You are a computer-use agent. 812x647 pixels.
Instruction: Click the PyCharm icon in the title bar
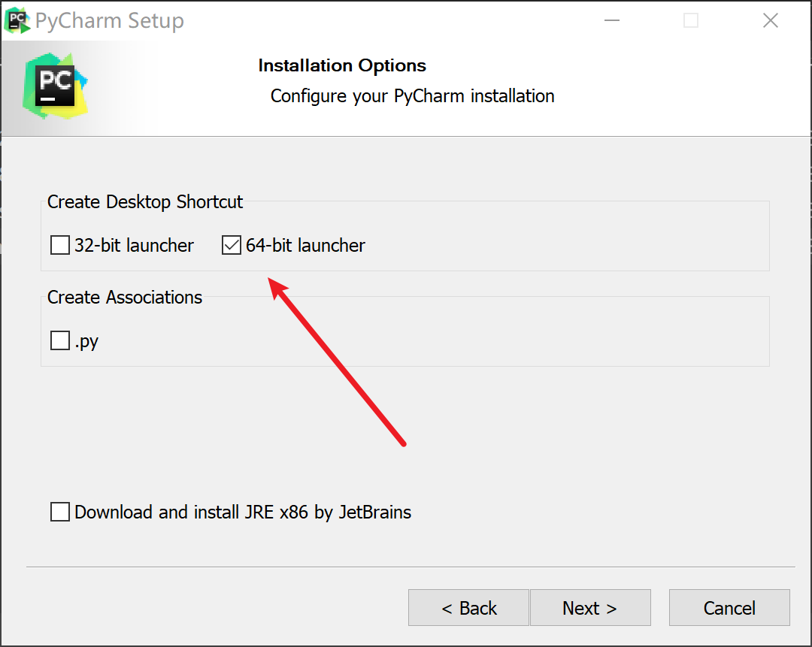coord(17,21)
